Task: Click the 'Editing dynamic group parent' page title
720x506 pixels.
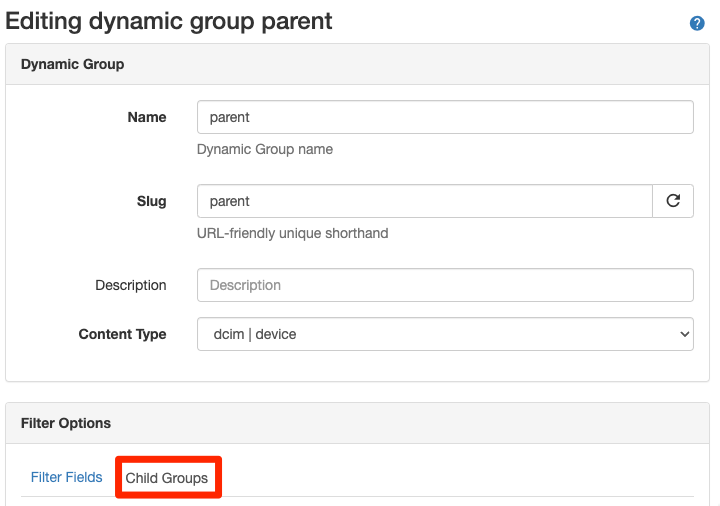Action: point(169,20)
